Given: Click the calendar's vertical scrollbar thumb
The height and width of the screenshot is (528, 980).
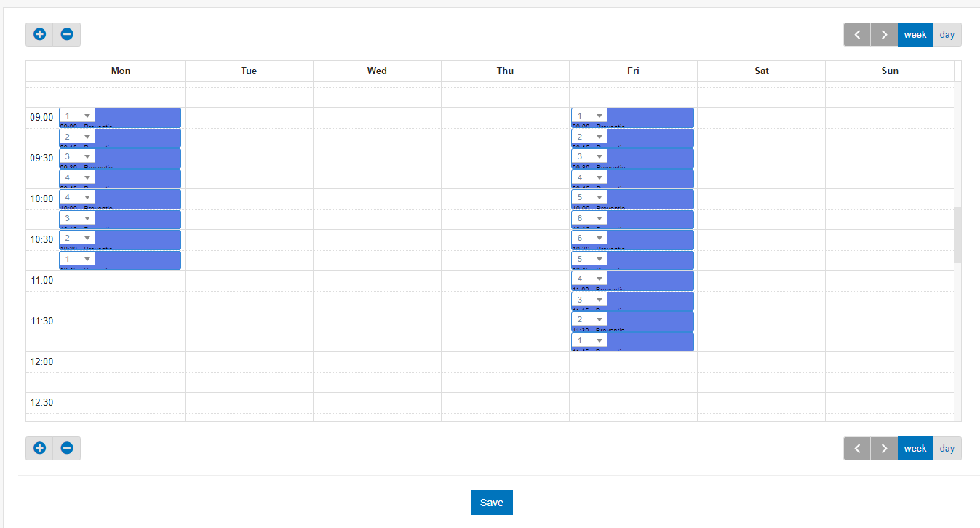Looking at the screenshot, I should pos(957,235).
